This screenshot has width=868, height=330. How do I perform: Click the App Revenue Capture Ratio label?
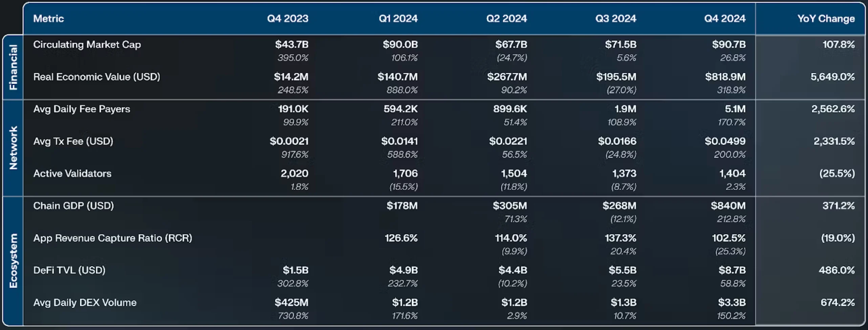112,238
